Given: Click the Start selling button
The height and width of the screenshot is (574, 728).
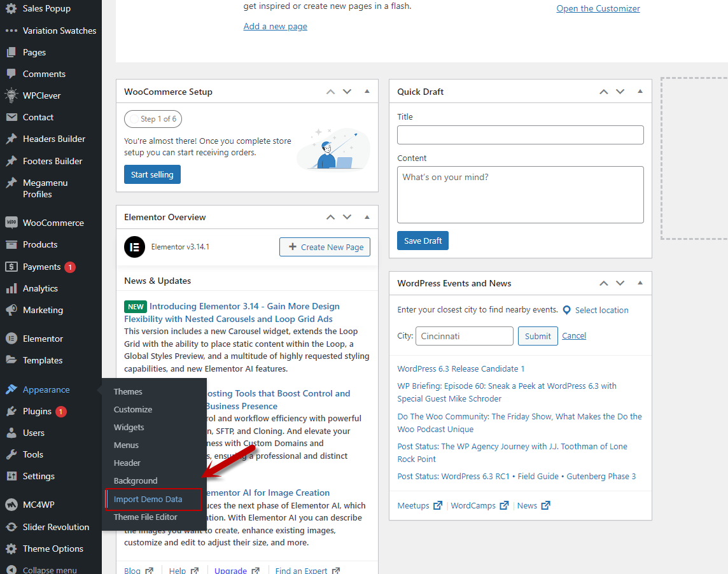Looking at the screenshot, I should coord(152,174).
